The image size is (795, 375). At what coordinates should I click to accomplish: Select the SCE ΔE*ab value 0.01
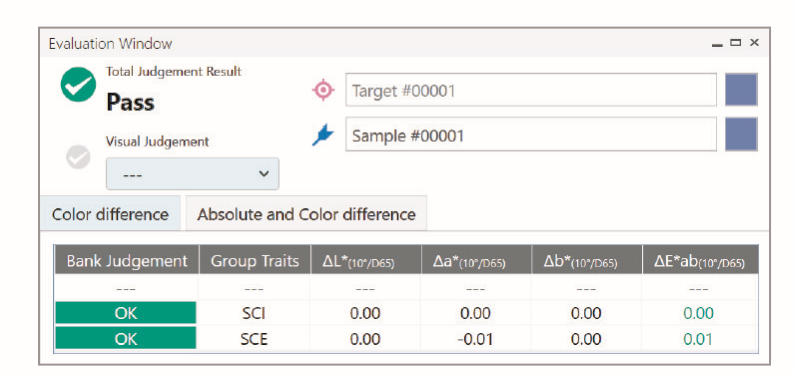[698, 339]
